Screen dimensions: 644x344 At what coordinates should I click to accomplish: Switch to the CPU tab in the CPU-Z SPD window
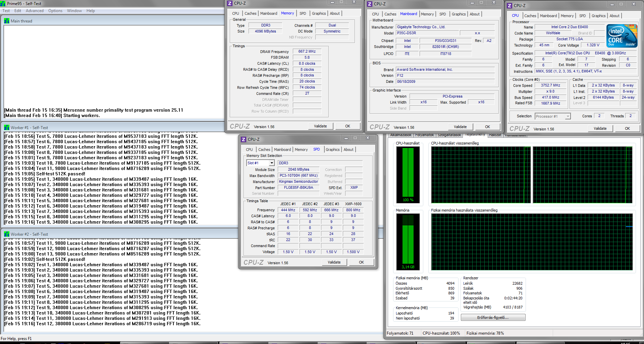coord(249,150)
